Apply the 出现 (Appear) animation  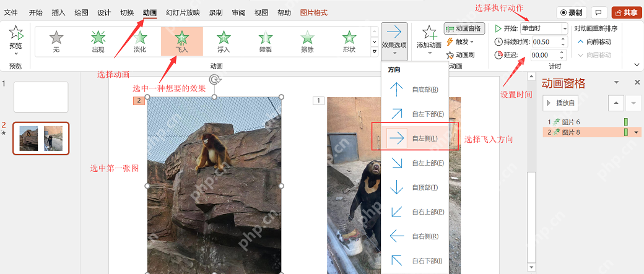tap(98, 42)
